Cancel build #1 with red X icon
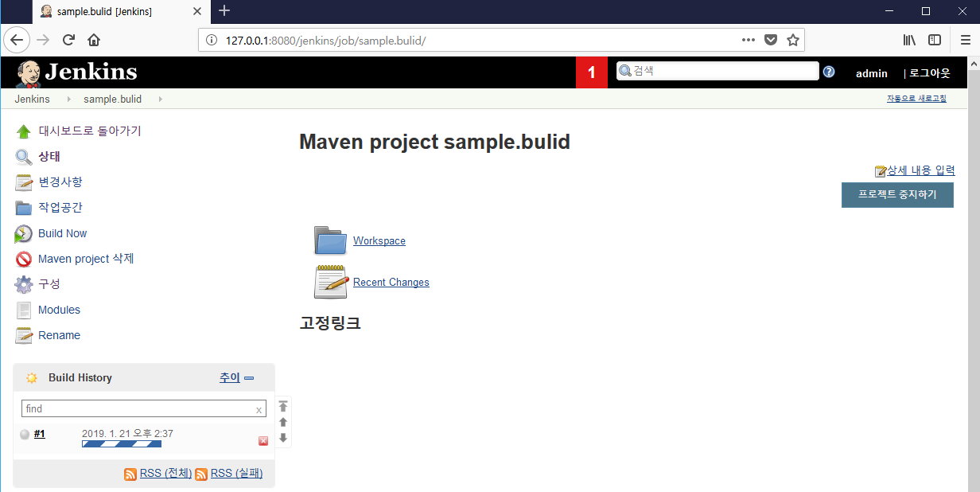The image size is (980, 492). coord(263,441)
